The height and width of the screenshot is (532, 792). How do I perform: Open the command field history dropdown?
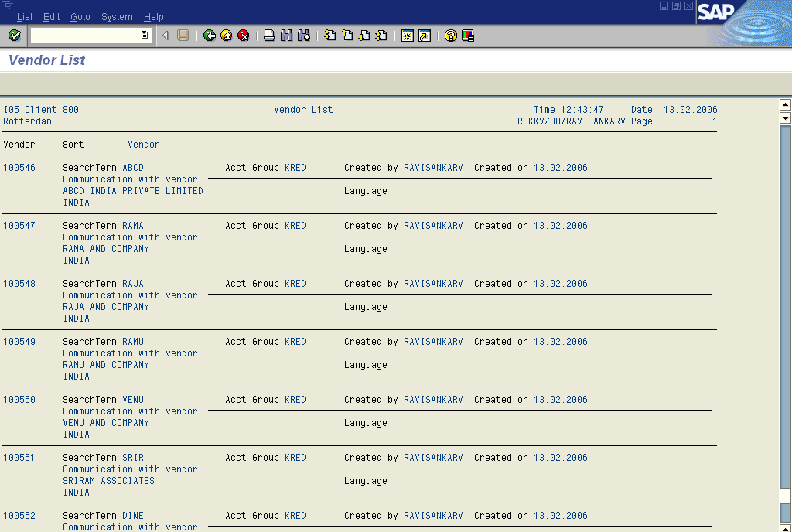pyautogui.click(x=145, y=36)
